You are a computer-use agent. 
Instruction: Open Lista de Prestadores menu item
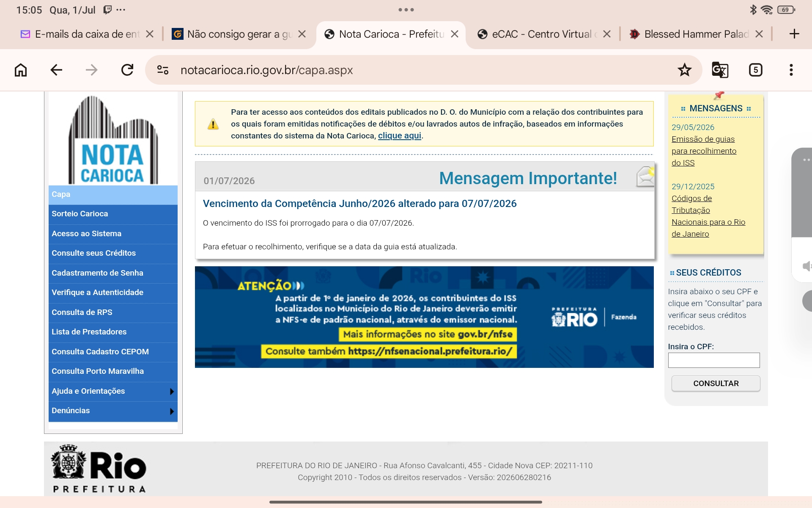pos(113,332)
